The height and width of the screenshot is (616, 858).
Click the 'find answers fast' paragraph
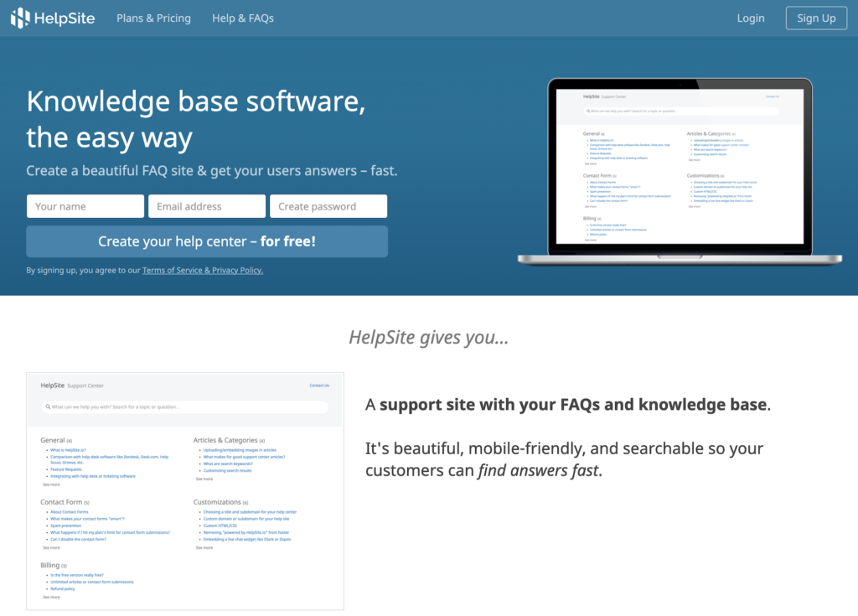click(564, 459)
